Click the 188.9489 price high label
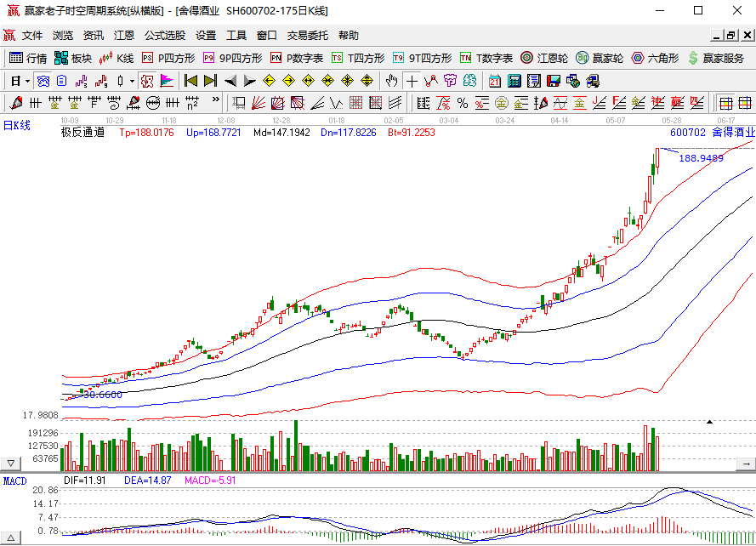The height and width of the screenshot is (546, 756). click(701, 158)
